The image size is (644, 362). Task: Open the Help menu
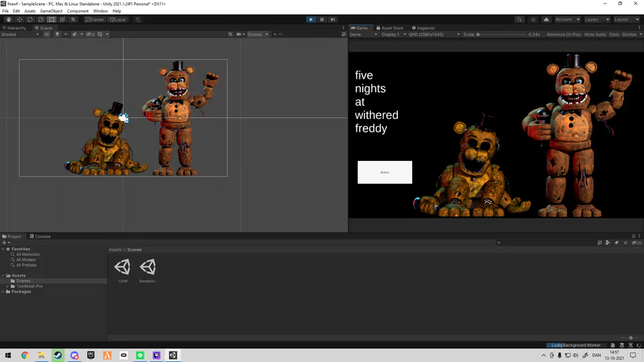tap(117, 11)
